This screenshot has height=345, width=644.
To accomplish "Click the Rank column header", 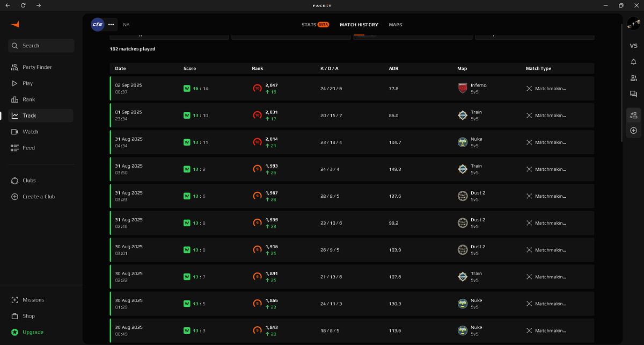I will pyautogui.click(x=258, y=69).
